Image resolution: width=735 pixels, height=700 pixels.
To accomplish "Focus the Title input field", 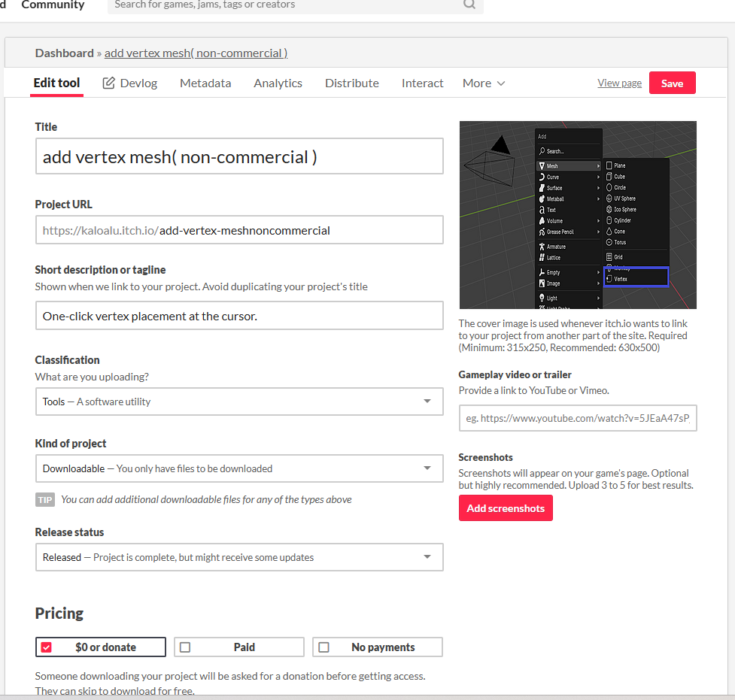I will (x=239, y=156).
